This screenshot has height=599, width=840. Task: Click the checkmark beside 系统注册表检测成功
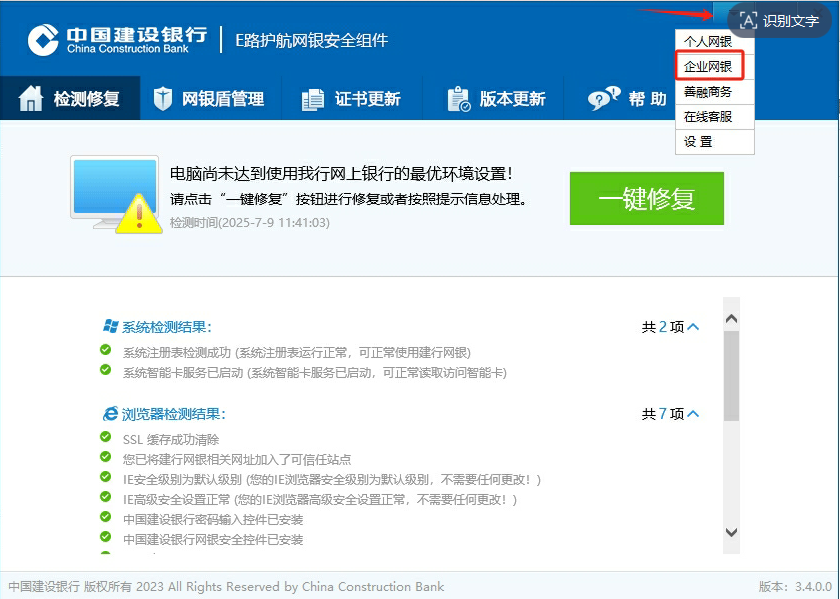pyautogui.click(x=105, y=351)
